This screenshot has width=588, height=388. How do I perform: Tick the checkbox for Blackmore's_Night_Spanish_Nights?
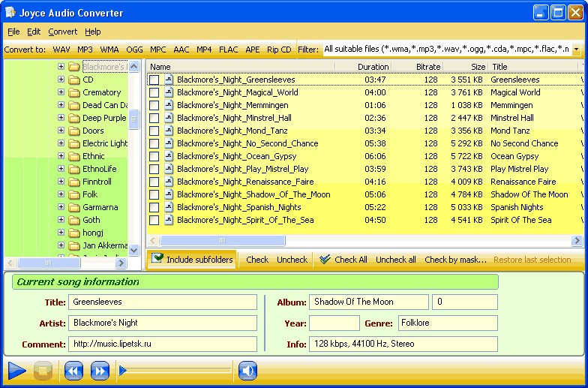click(x=154, y=207)
